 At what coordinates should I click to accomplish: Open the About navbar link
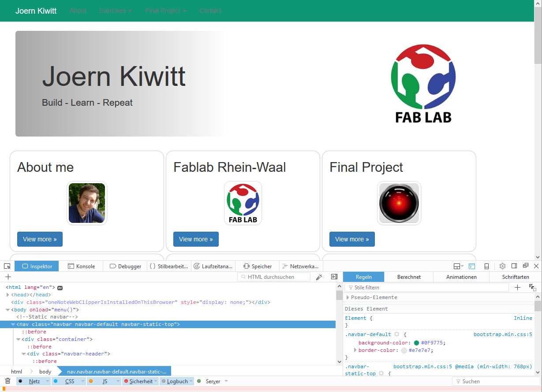coord(78,11)
